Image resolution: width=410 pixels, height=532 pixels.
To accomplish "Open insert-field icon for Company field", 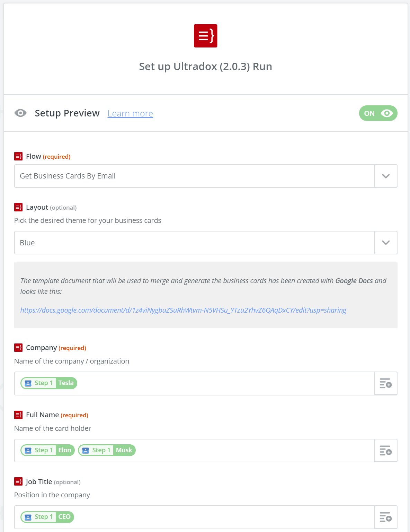I will (385, 383).
